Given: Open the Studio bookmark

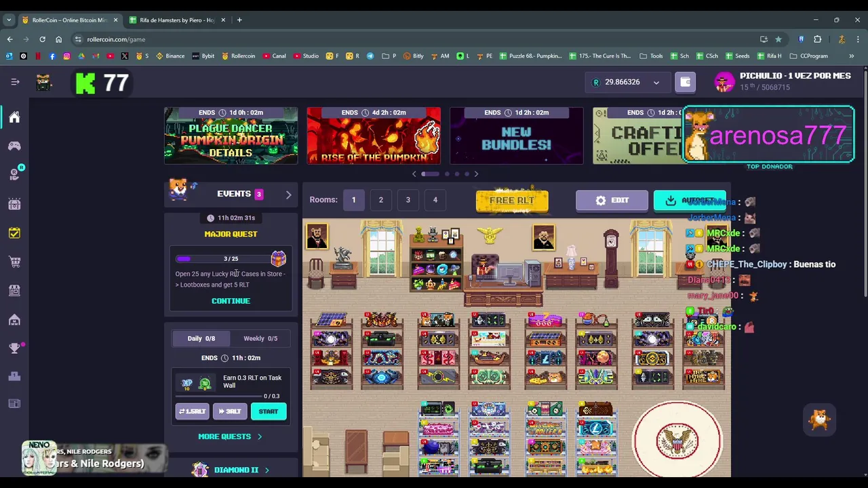Looking at the screenshot, I should [306, 56].
